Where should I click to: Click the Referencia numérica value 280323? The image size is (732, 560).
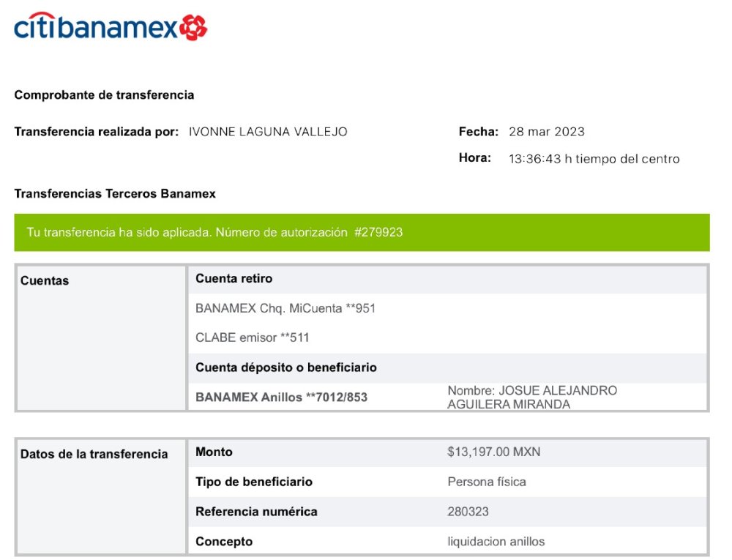click(x=468, y=512)
